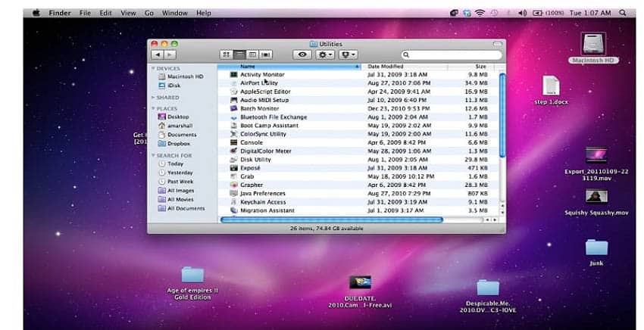
Task: Open the Action gear dropdown
Action: 325,54
